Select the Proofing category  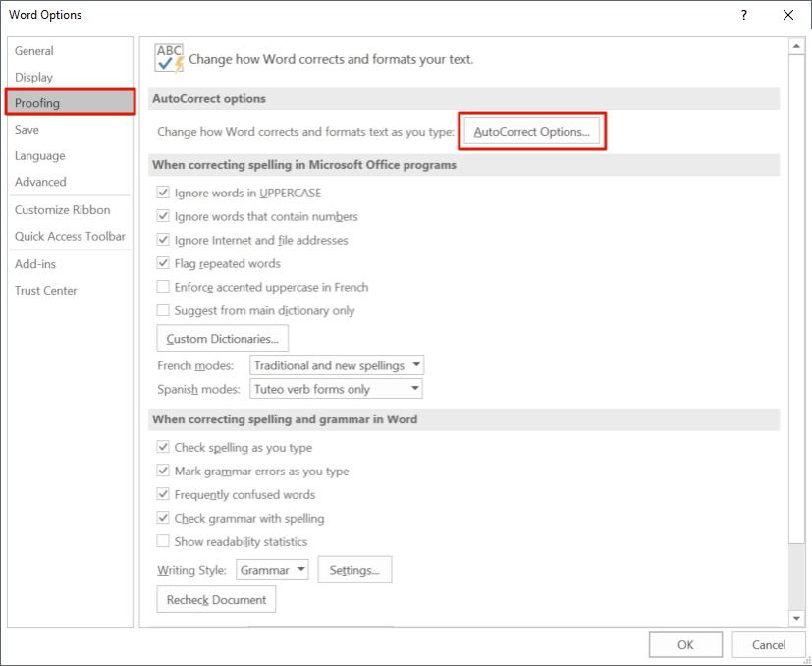point(71,102)
